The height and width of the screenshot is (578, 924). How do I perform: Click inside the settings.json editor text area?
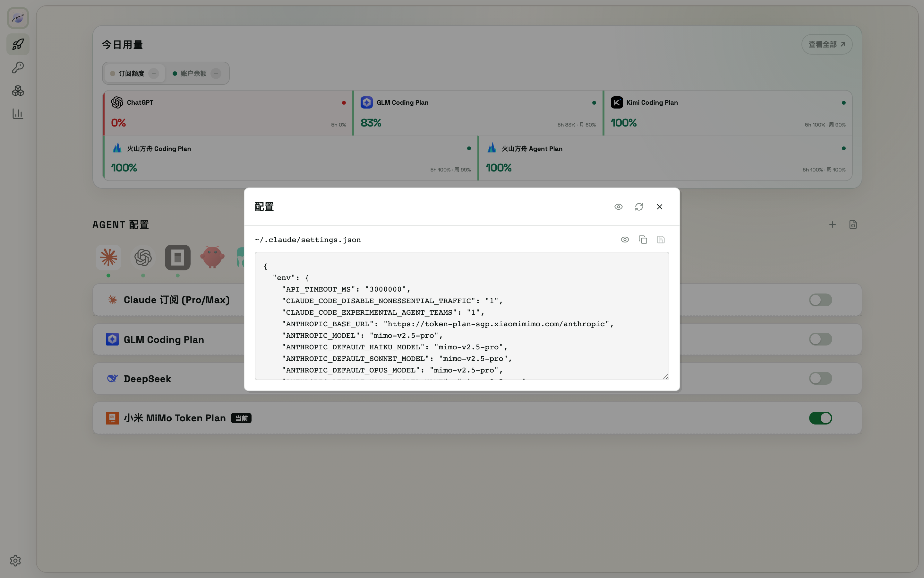coord(462,316)
